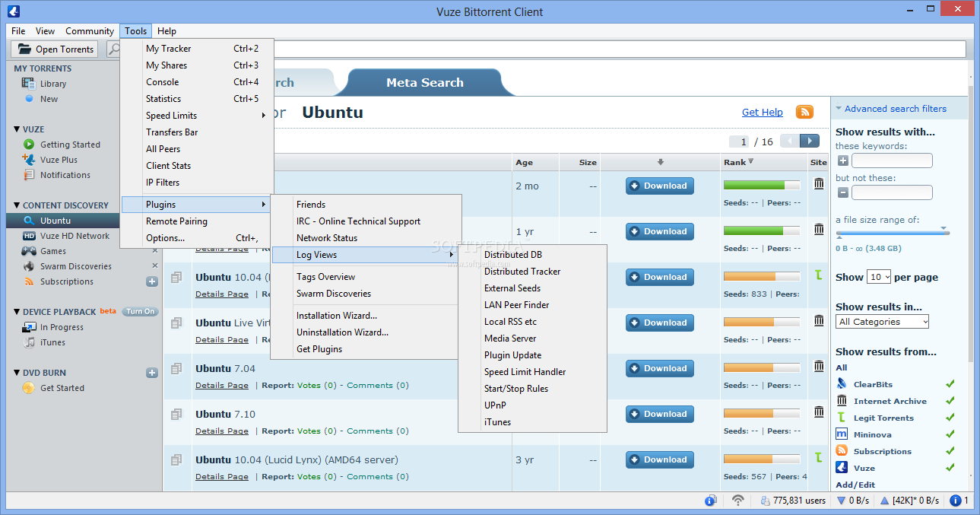Open the All Categories dropdown
This screenshot has height=515, width=980.
point(882,322)
